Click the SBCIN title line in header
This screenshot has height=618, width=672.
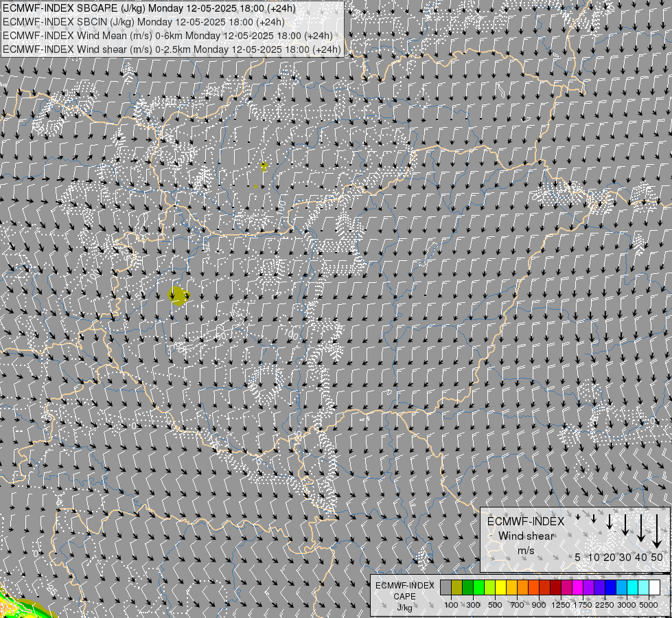click(x=143, y=22)
